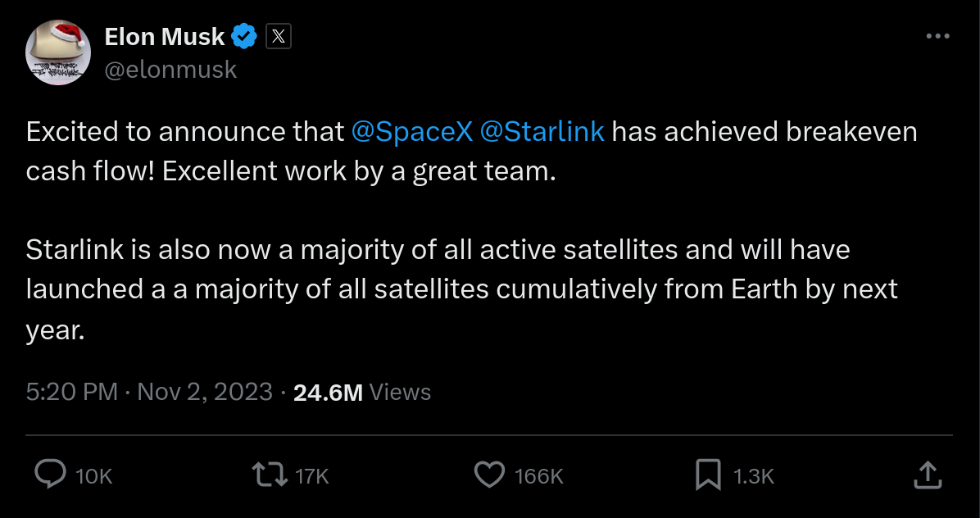Image resolution: width=980 pixels, height=518 pixels.
Task: Open the @elonmusk handle link
Action: point(170,70)
